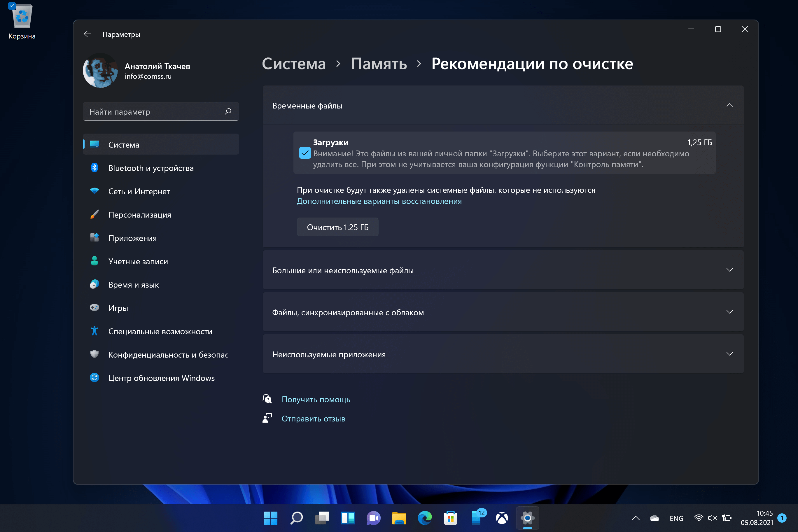This screenshot has width=798, height=532.
Task: Click the Игры icon
Action: point(94,307)
